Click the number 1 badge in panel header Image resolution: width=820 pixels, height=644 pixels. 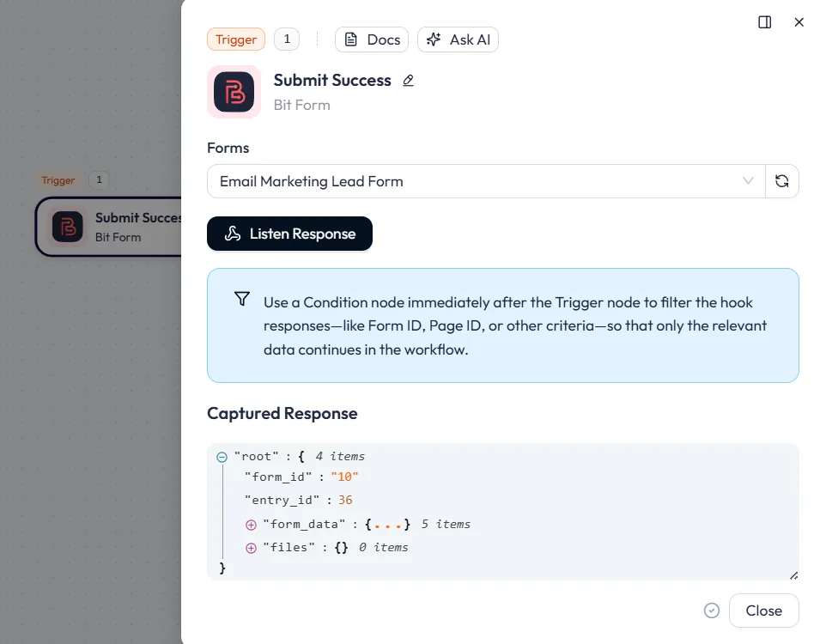click(x=287, y=39)
